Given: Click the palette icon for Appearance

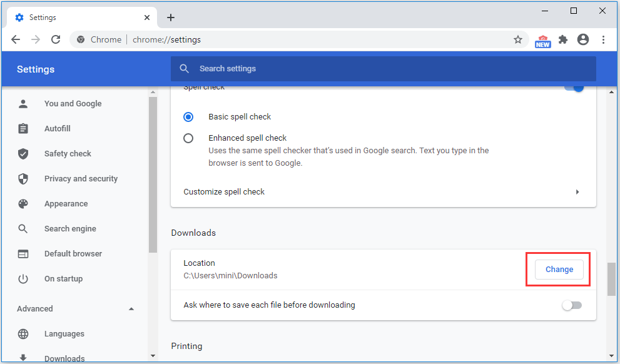Looking at the screenshot, I should 23,203.
